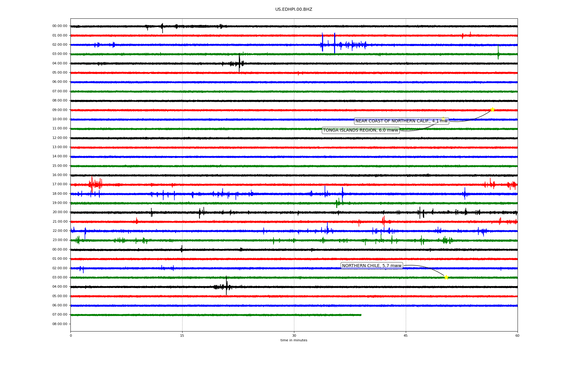Select the NEAR COAST OF NORTHERN CALIF. annotation label
This screenshot has height=368, width=588.
pyautogui.click(x=401, y=121)
